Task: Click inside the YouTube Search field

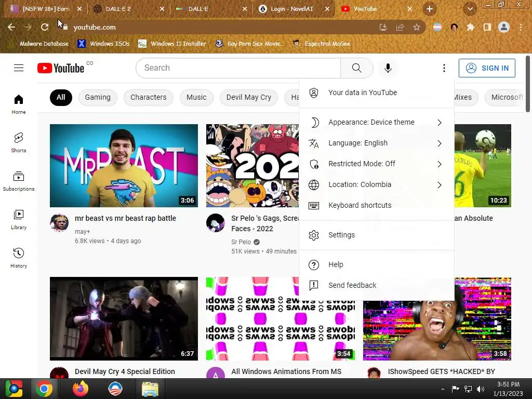Action: [x=238, y=68]
